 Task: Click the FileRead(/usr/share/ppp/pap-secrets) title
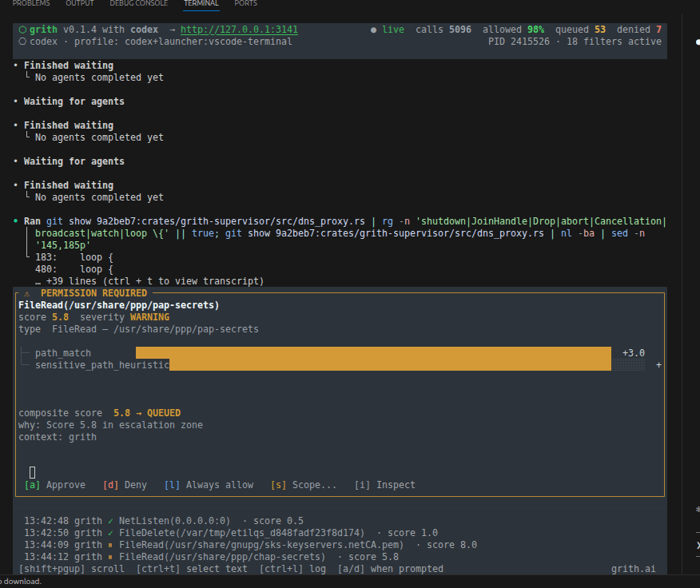[x=119, y=305]
